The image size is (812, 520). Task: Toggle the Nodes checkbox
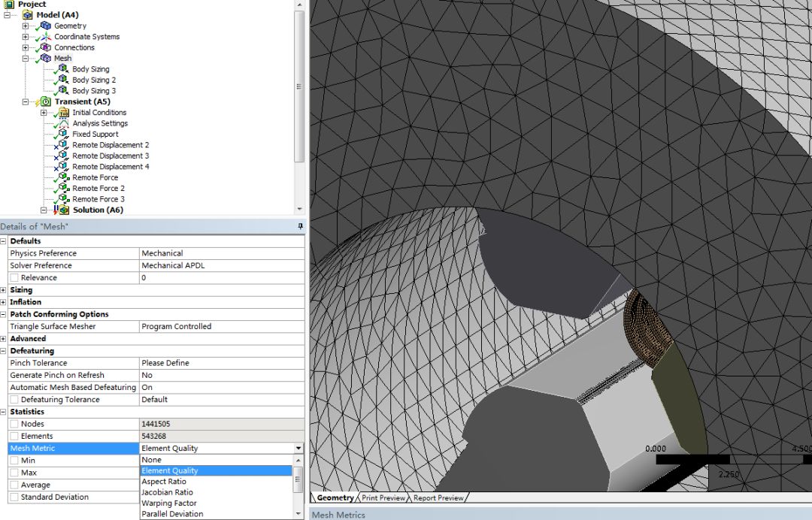click(x=14, y=425)
